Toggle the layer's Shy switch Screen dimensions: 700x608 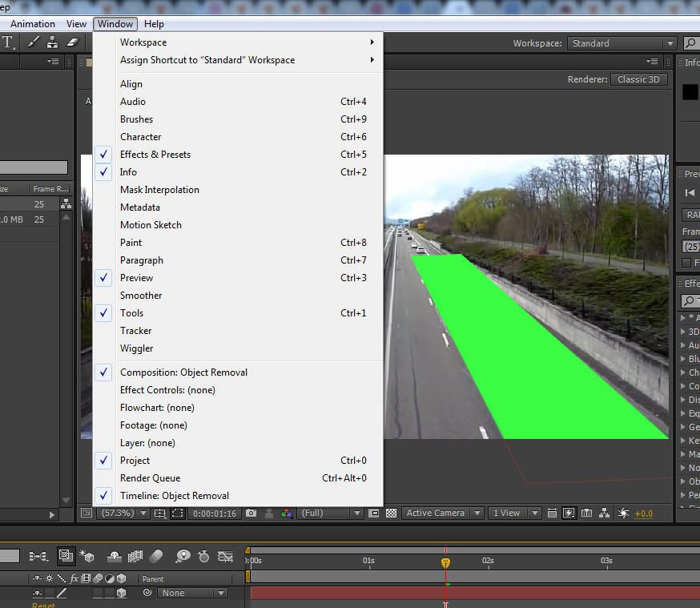(38, 593)
